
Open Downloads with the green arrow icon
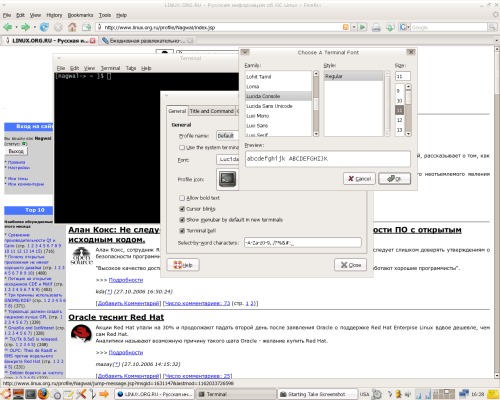[x=390, y=27]
